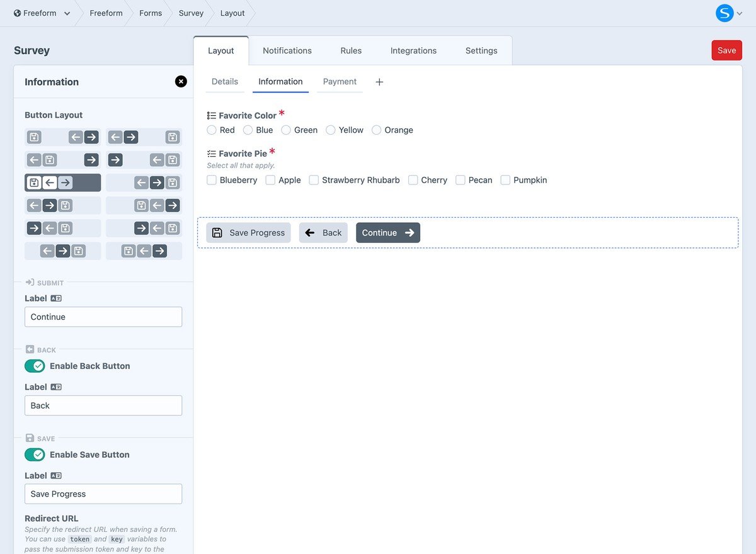This screenshot has height=554, width=756.
Task: Choose layout with submit left, back and save right
Action: [x=144, y=160]
